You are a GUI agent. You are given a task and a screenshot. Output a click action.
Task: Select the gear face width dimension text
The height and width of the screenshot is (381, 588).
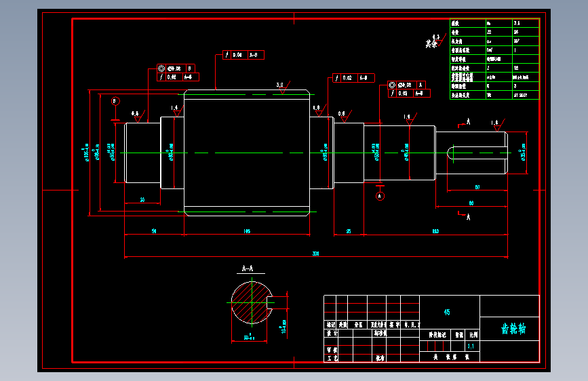click(x=247, y=231)
